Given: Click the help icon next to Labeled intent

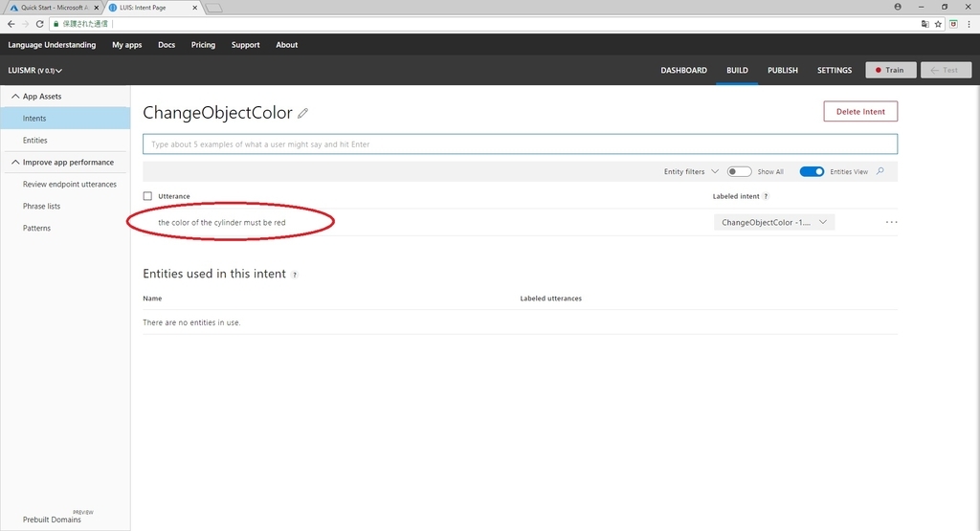Looking at the screenshot, I should [766, 196].
